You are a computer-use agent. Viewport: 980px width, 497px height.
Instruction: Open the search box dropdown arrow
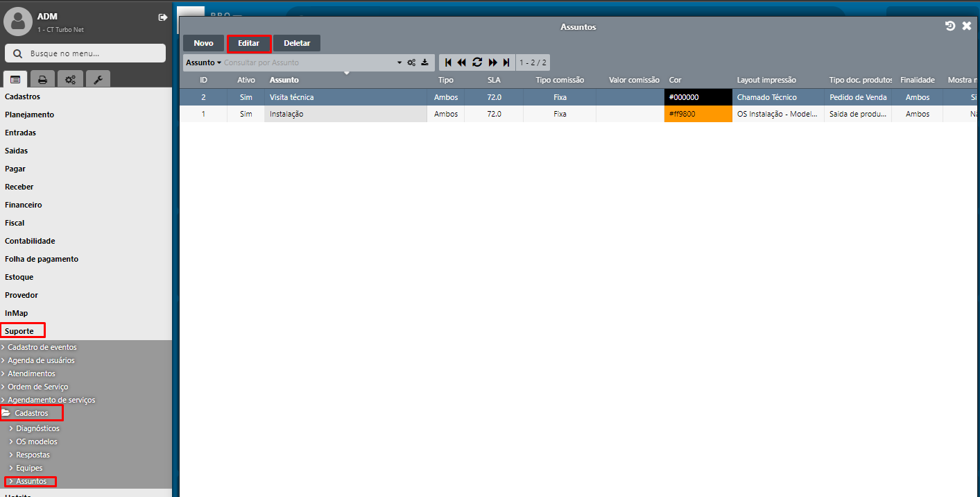399,62
